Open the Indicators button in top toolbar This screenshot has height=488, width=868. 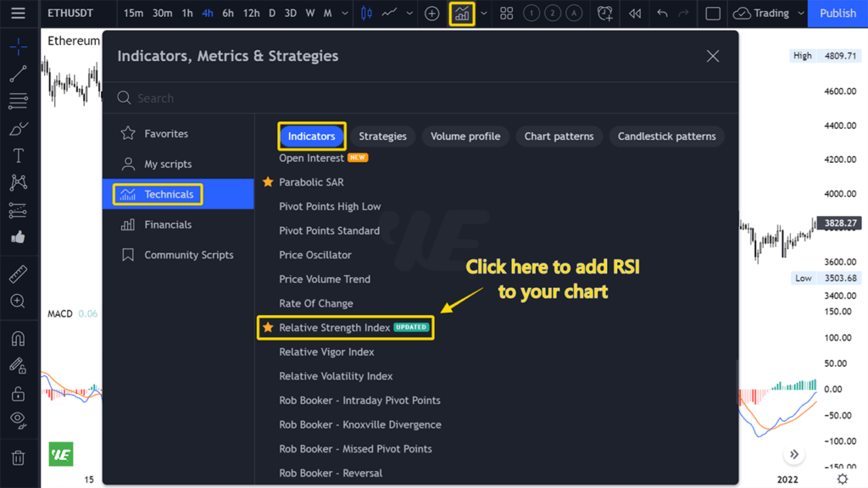(461, 14)
